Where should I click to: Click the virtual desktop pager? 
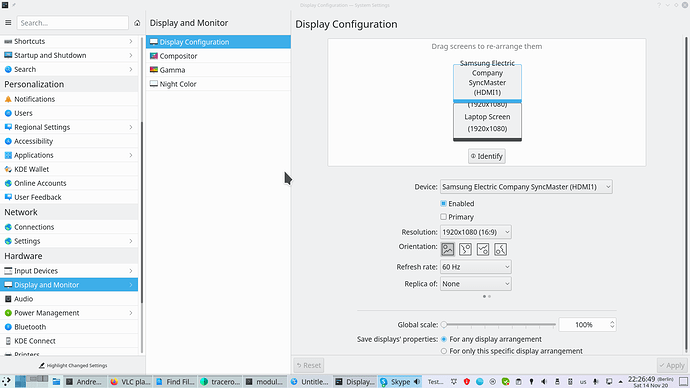pos(32,381)
